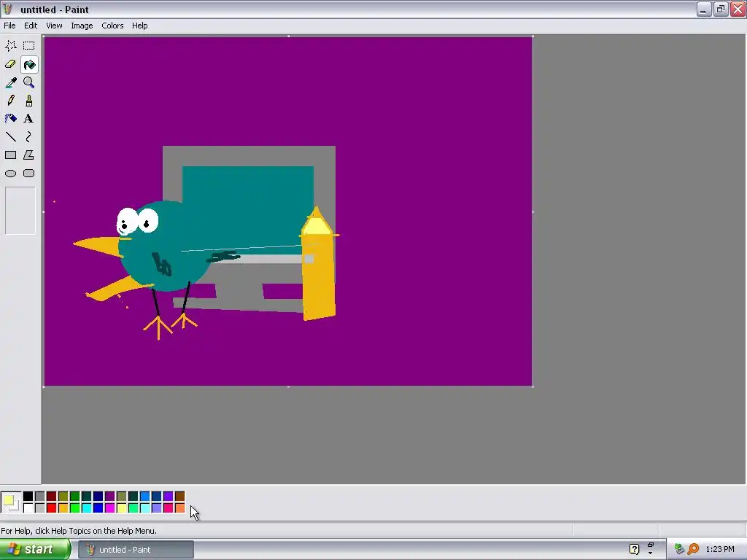This screenshot has height=560, width=747.
Task: Select the Curve tool
Action: point(29,136)
